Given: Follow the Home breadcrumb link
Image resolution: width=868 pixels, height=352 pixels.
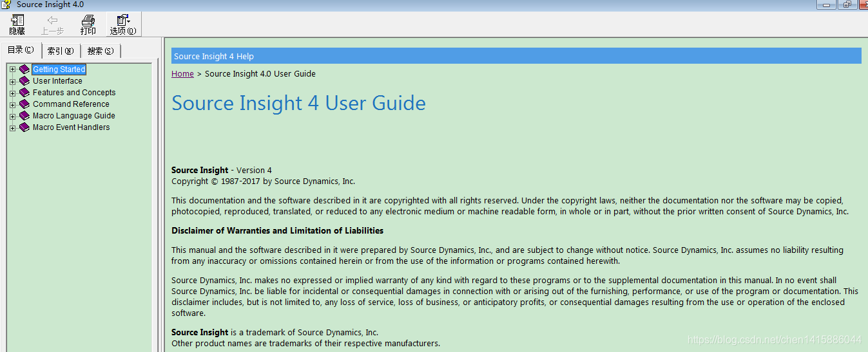Looking at the screenshot, I should pos(182,73).
